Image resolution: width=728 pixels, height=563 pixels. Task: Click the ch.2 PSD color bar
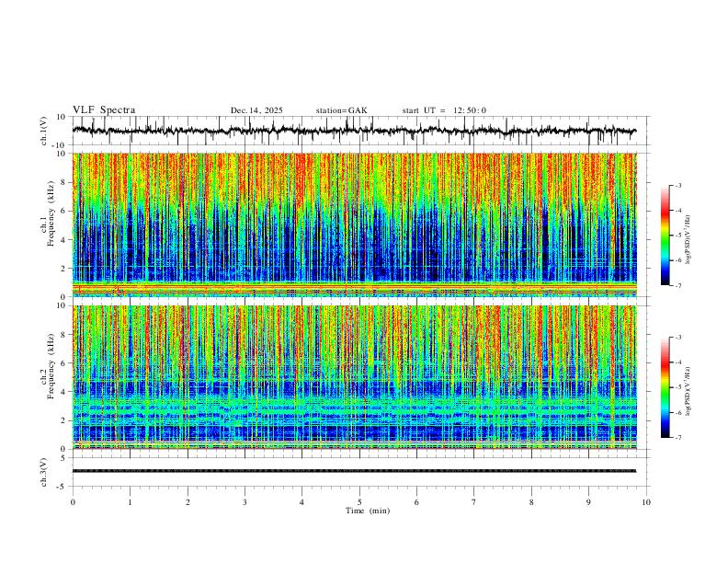[x=665, y=387]
